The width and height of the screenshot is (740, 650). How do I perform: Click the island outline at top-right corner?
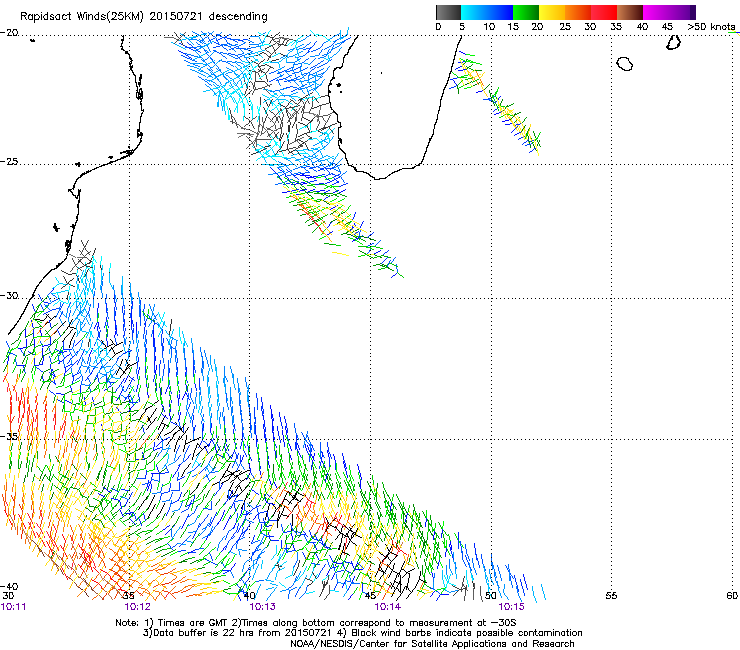(x=674, y=43)
